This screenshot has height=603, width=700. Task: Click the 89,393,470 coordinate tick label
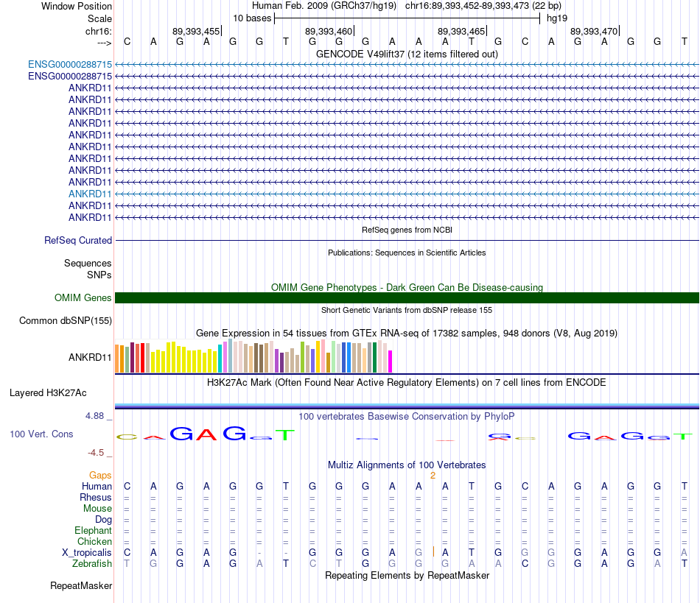(x=594, y=31)
